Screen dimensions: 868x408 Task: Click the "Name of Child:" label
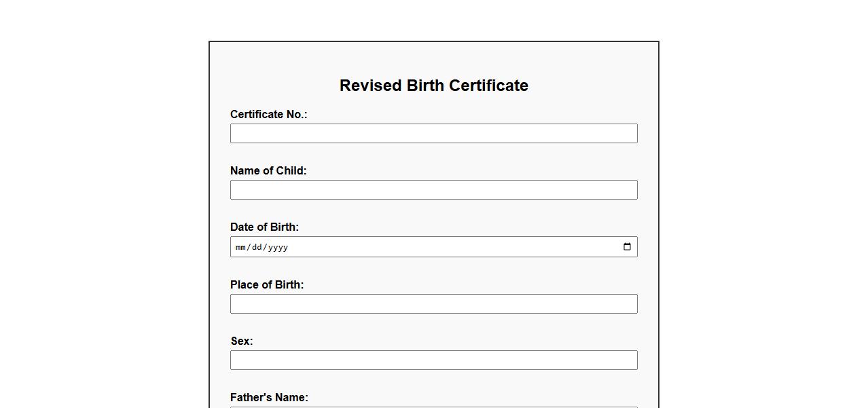pos(268,171)
